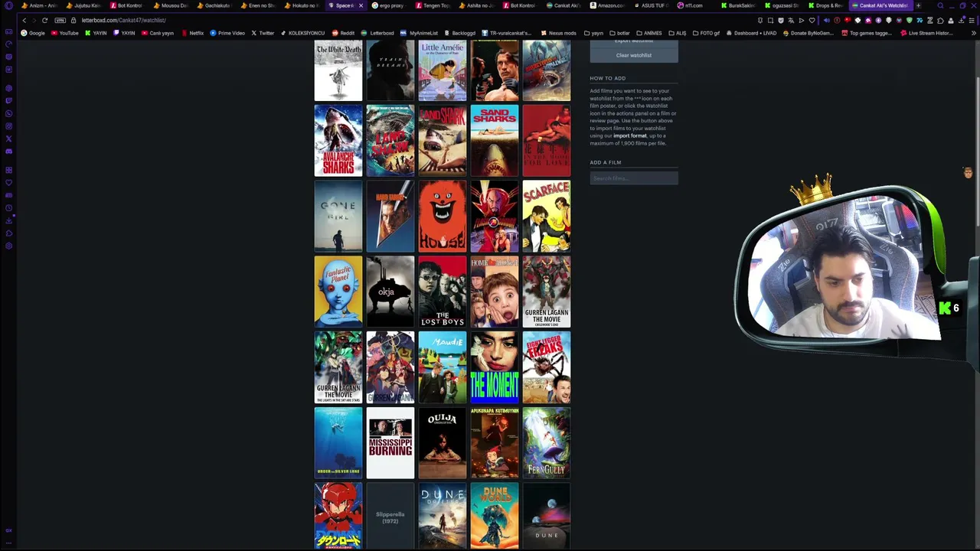The image size is (980, 551).
Task: Switch to the ergo proxy tab
Action: 390,5
